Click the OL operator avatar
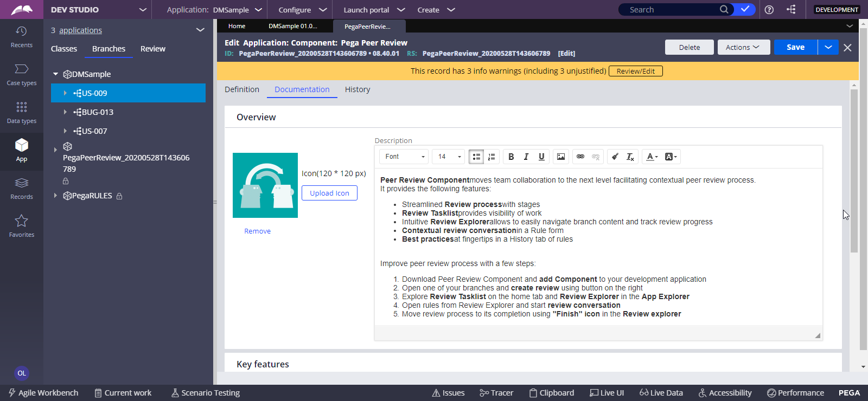Screen dimensions: 868x401 coord(22,373)
